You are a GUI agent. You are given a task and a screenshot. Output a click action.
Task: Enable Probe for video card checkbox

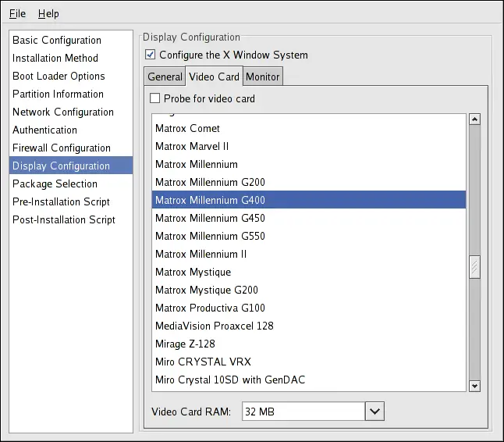tap(155, 99)
